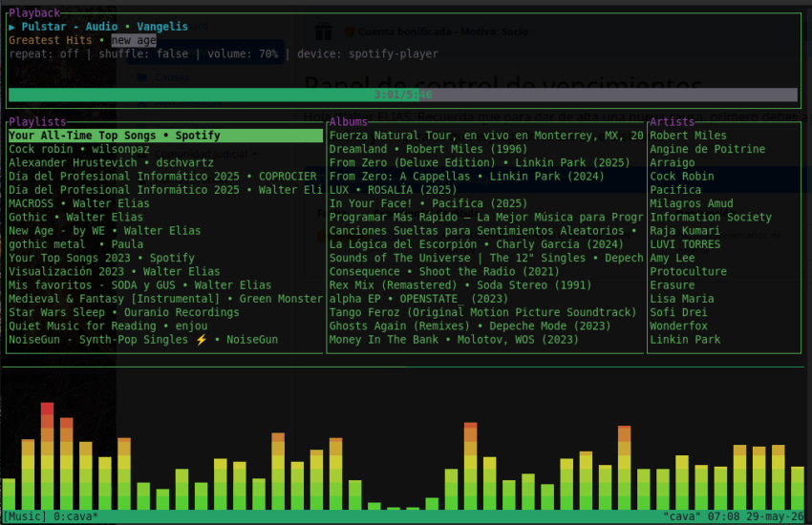Select the Albums panel title
The image size is (812, 525).
point(349,121)
